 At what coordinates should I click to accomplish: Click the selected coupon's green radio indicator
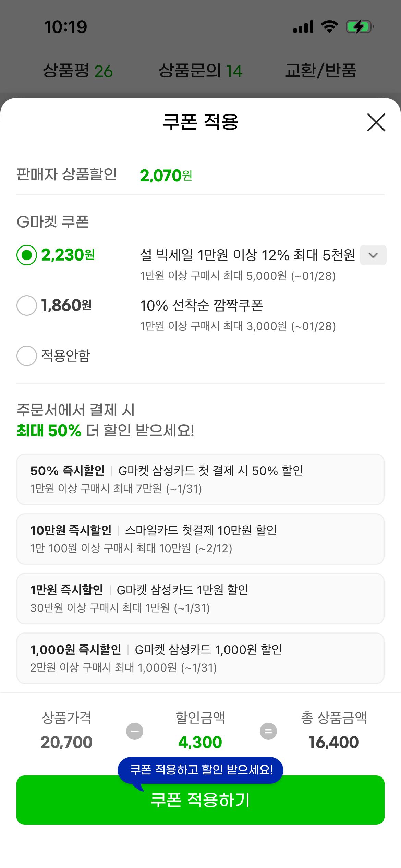pyautogui.click(x=26, y=255)
